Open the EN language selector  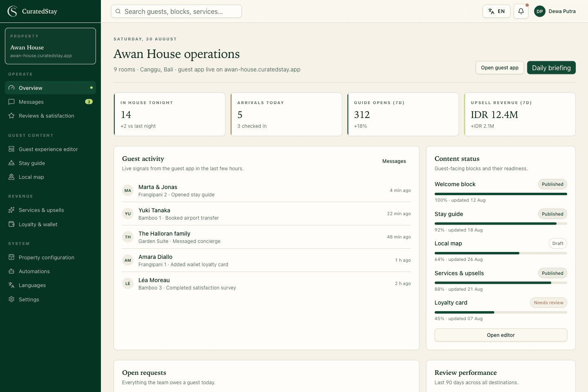[497, 11]
